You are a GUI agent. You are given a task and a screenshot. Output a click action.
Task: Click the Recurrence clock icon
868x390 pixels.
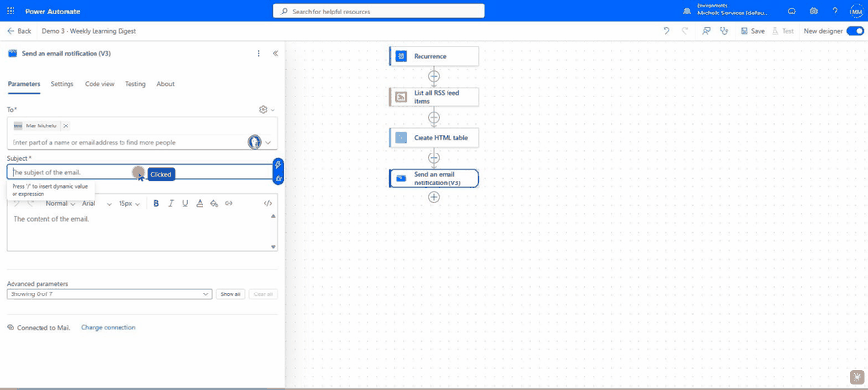(x=401, y=57)
